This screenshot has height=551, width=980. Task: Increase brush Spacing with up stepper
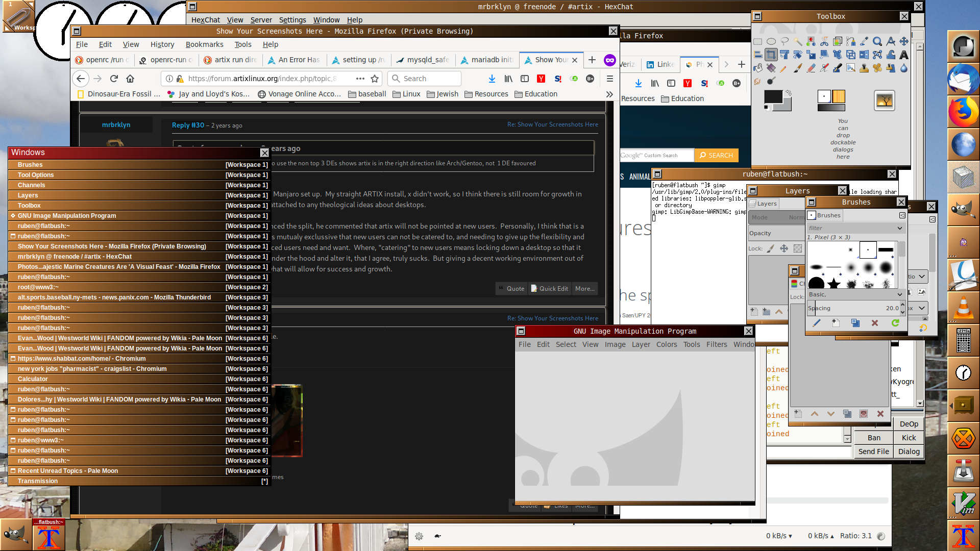coord(902,305)
